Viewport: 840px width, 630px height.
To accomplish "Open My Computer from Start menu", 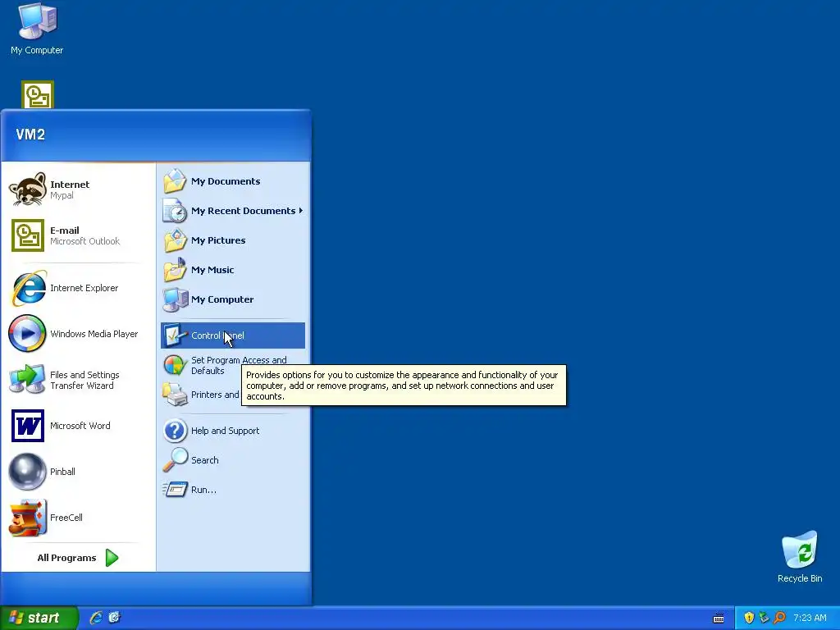I will click(232, 299).
